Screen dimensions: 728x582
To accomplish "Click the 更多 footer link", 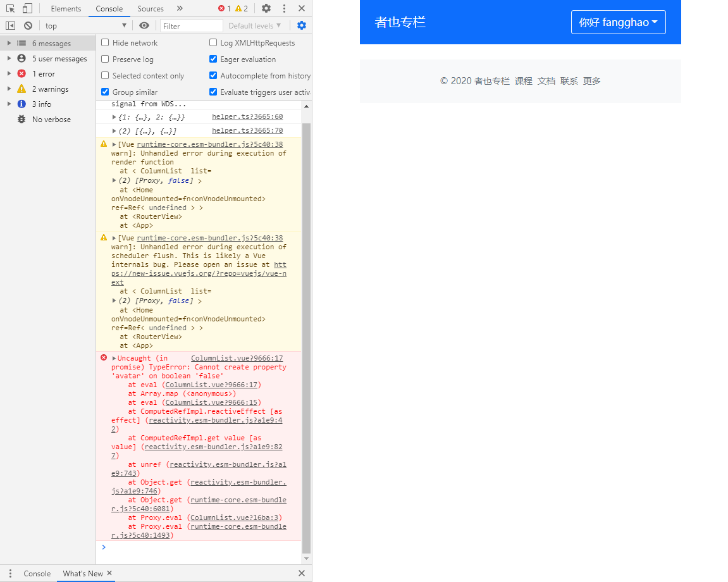I will pos(591,81).
